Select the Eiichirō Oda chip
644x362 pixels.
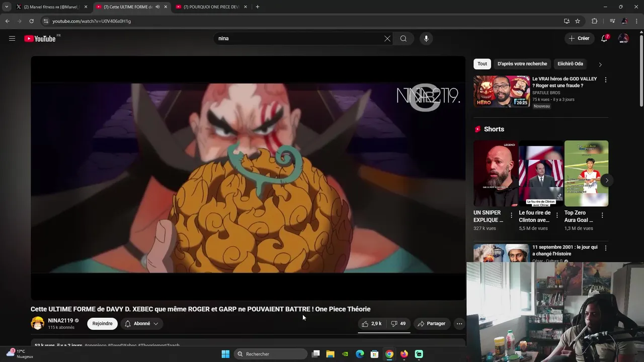(x=570, y=64)
